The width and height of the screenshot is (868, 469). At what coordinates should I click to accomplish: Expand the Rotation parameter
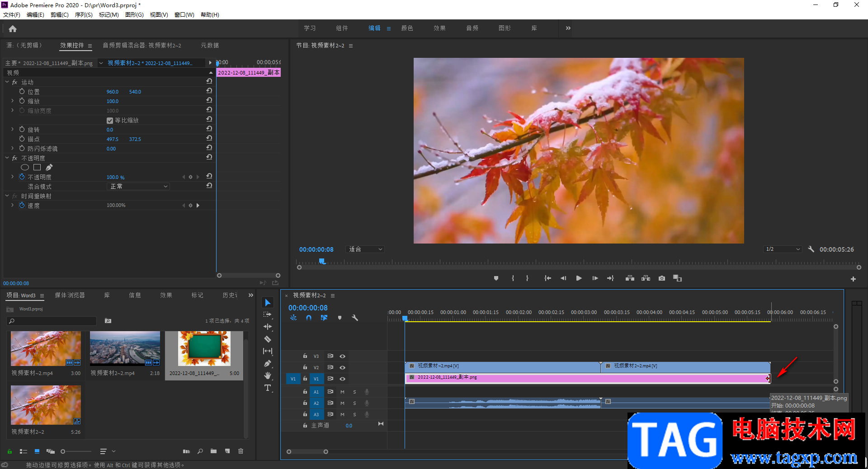point(12,129)
